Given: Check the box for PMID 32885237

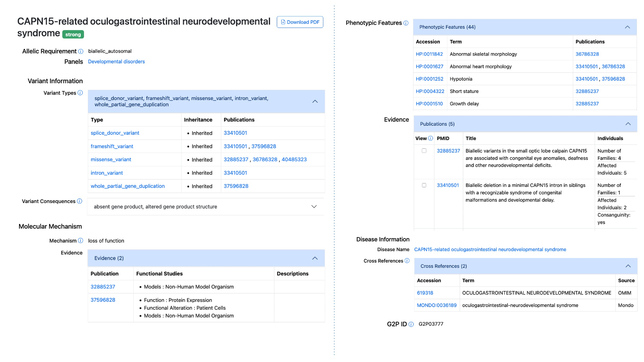Looking at the screenshot, I should (x=424, y=151).
